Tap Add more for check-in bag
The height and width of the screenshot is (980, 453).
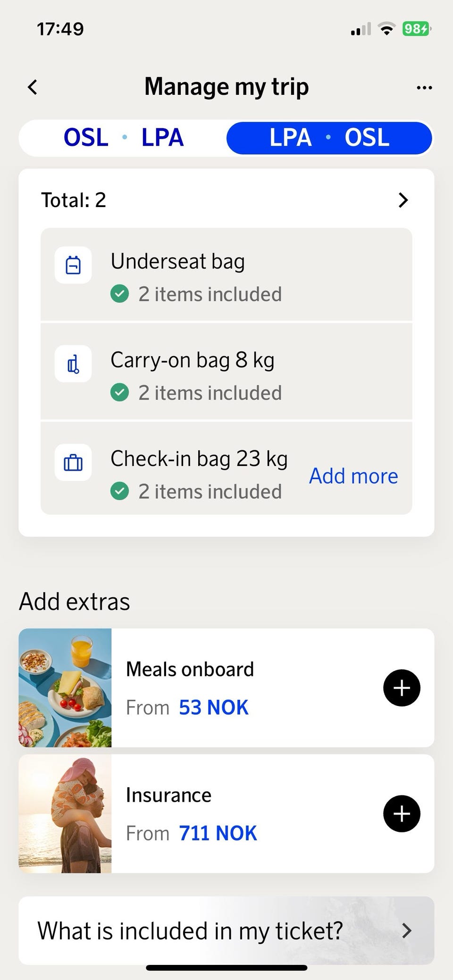coord(353,476)
